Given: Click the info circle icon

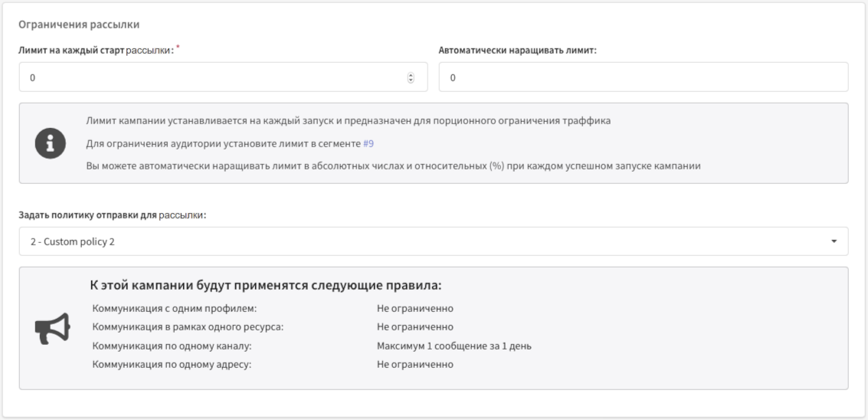Looking at the screenshot, I should coord(51,144).
